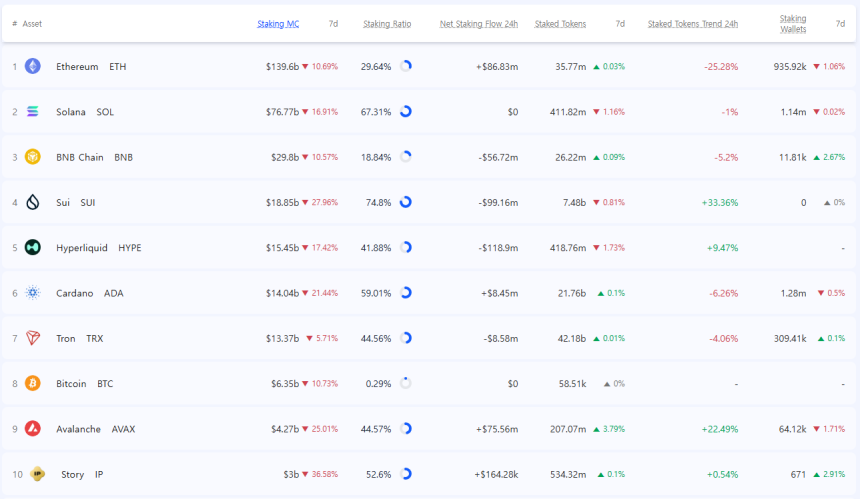Click the Story IP logo icon

tap(38, 474)
